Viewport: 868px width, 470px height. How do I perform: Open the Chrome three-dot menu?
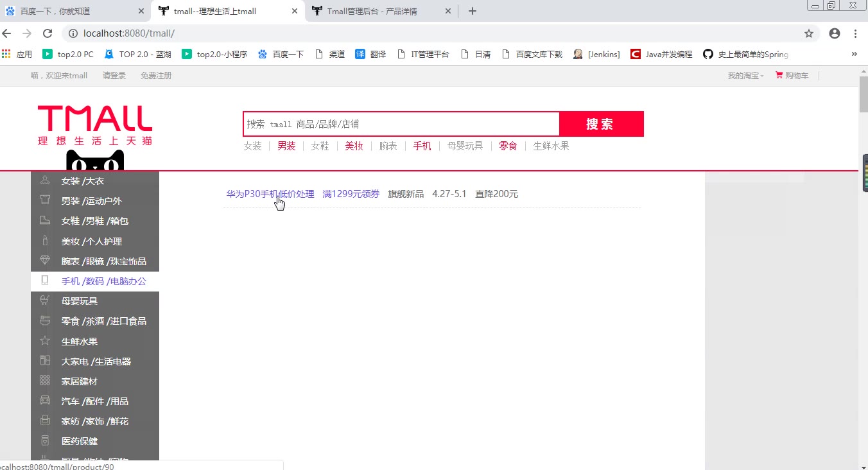coord(856,33)
